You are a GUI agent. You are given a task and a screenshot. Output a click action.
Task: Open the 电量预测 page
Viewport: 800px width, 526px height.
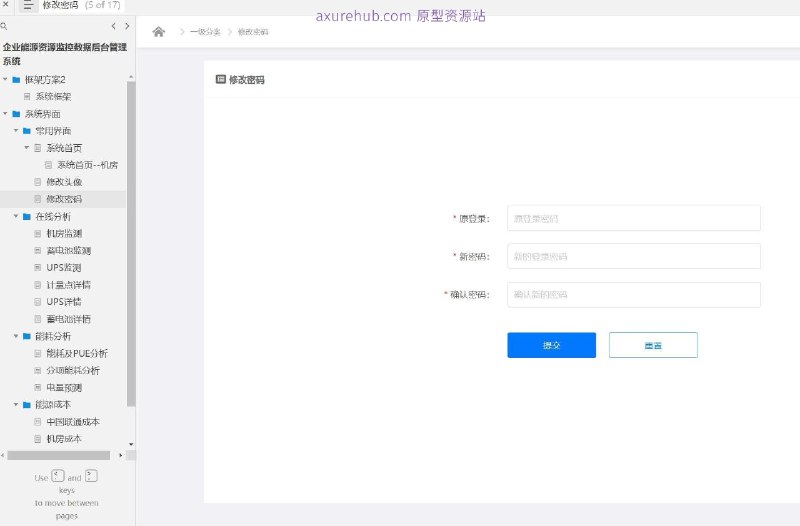(64, 387)
